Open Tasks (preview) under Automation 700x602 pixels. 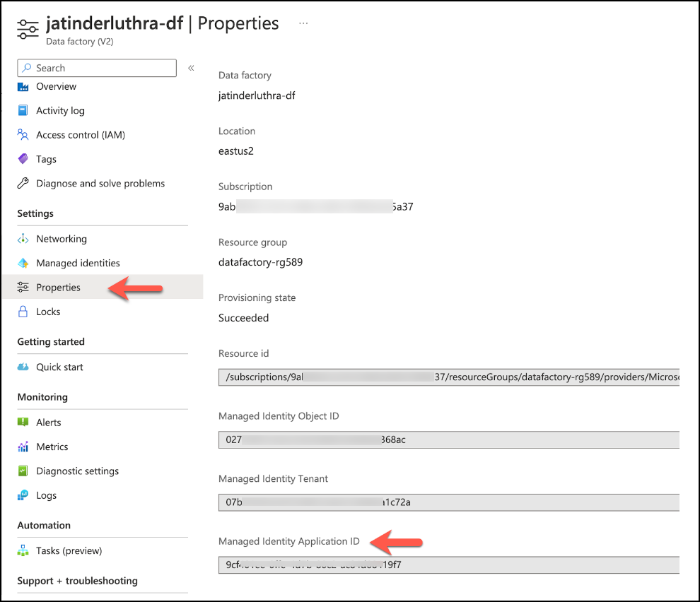(69, 551)
